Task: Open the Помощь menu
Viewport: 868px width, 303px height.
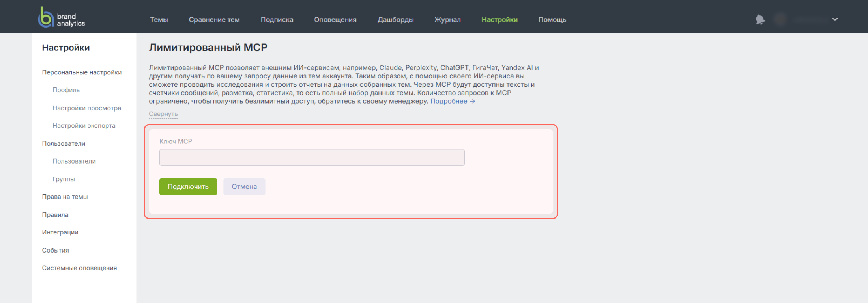Action: coord(552,20)
